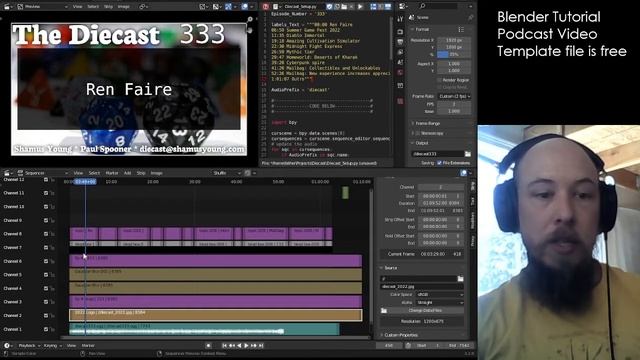Click the Change Data/Files button
Viewport: 640px width, 360px height.
click(425, 311)
